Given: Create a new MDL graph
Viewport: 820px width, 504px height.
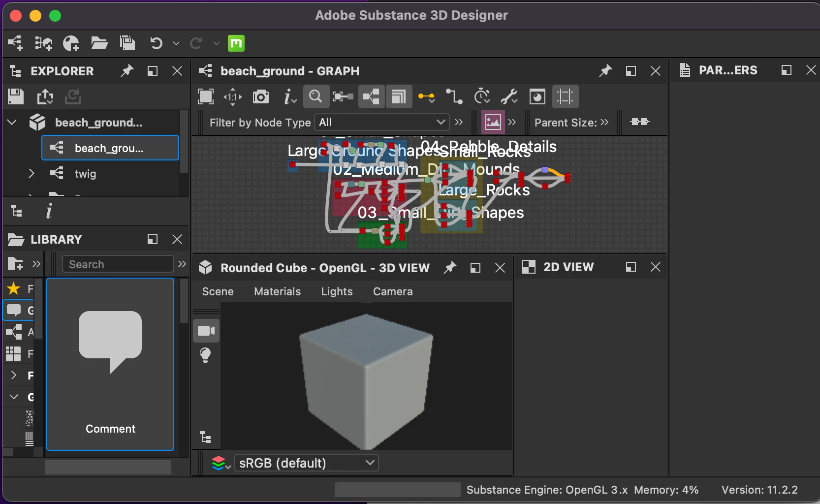Looking at the screenshot, I should pos(43,43).
